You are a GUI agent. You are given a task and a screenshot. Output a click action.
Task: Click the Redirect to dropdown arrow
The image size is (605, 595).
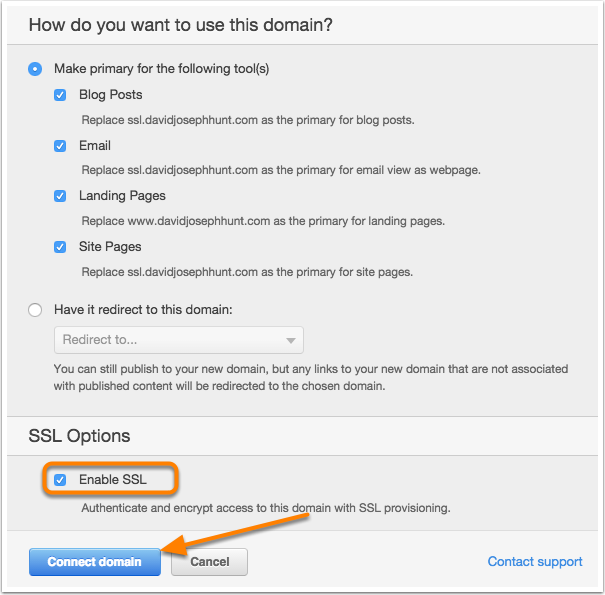coord(291,341)
